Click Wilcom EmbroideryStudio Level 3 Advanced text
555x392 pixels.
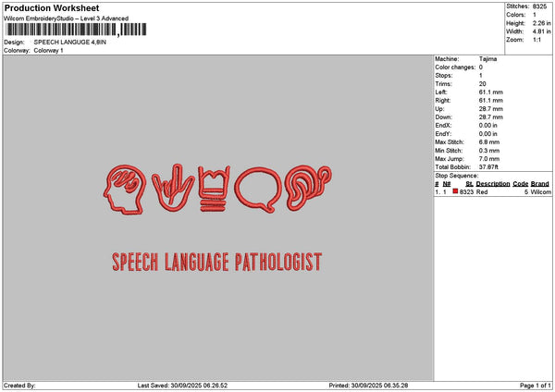tap(66, 18)
